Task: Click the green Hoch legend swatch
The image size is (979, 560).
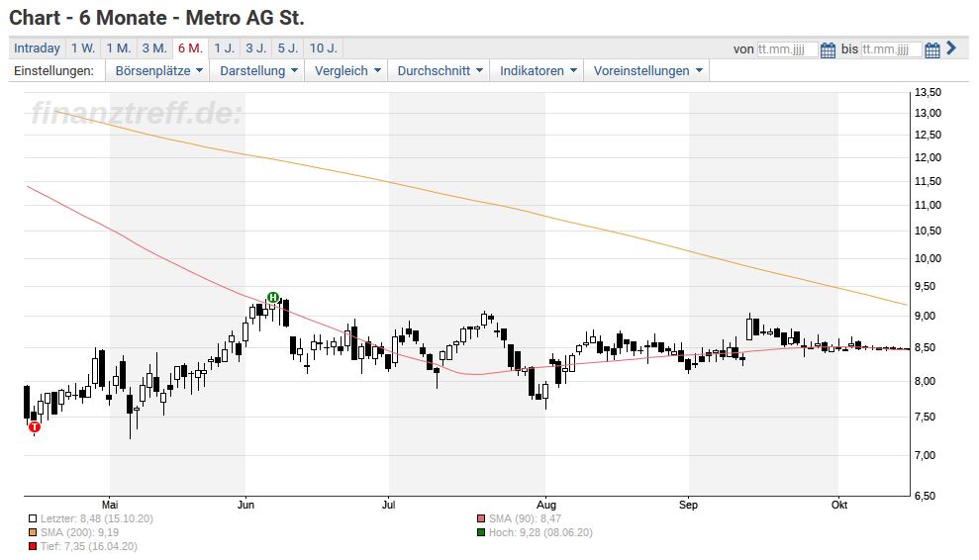Action: (x=481, y=532)
